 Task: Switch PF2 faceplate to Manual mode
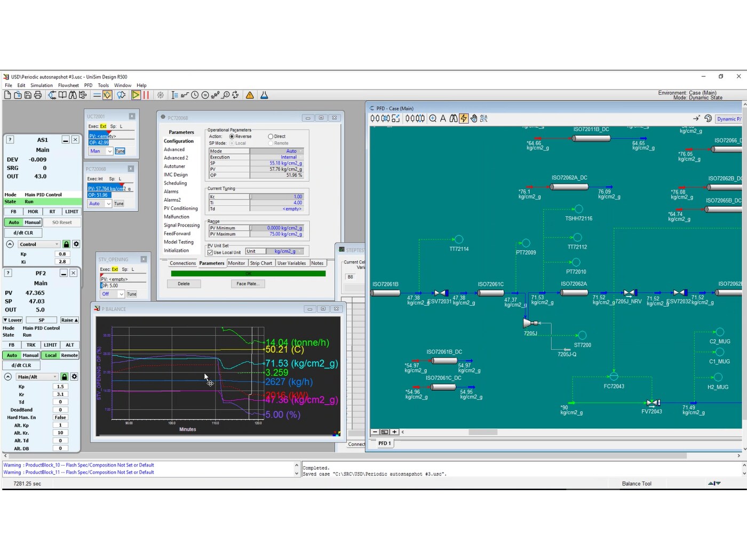30,355
